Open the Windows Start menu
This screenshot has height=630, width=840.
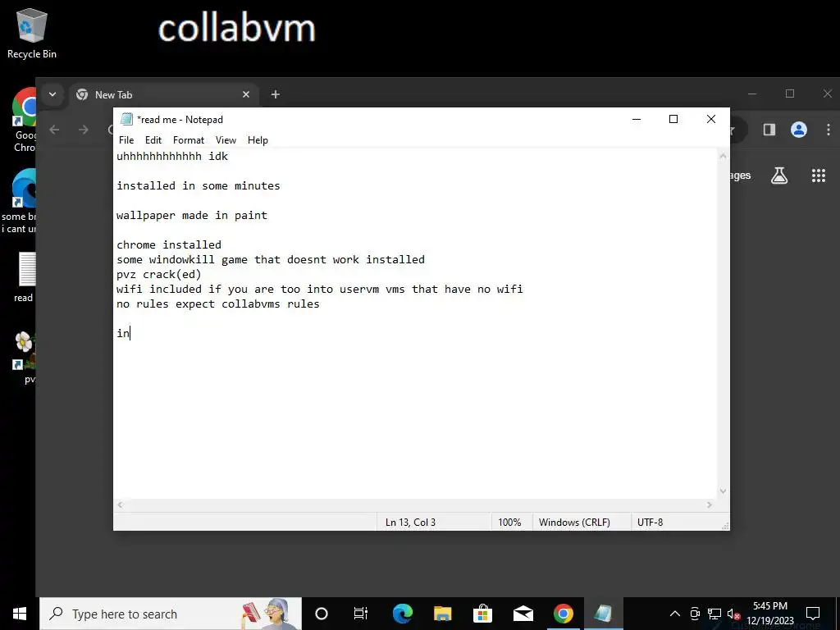coord(20,614)
